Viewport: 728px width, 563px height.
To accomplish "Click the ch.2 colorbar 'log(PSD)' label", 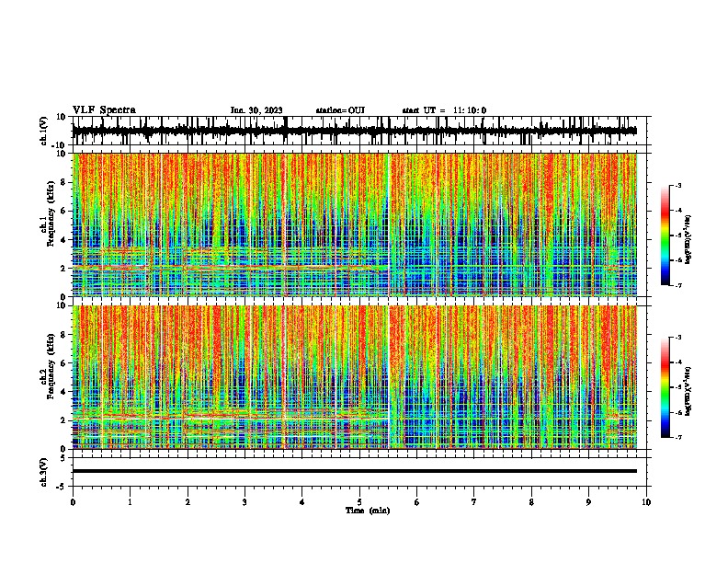I will pos(688,391).
